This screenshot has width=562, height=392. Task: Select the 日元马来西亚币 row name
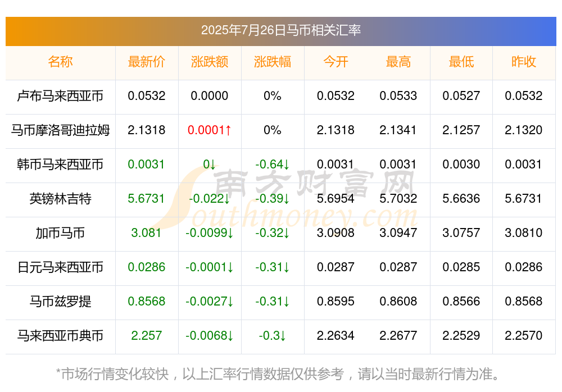(60, 267)
